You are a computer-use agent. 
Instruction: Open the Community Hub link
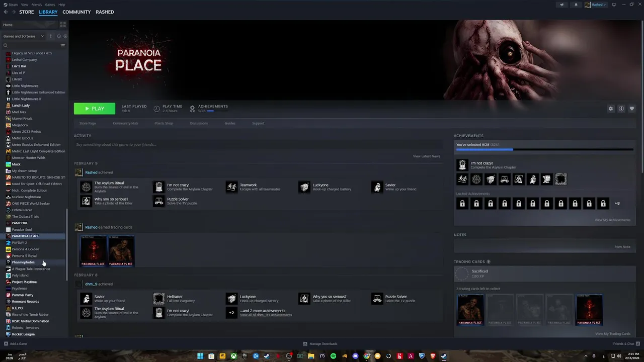(125, 123)
